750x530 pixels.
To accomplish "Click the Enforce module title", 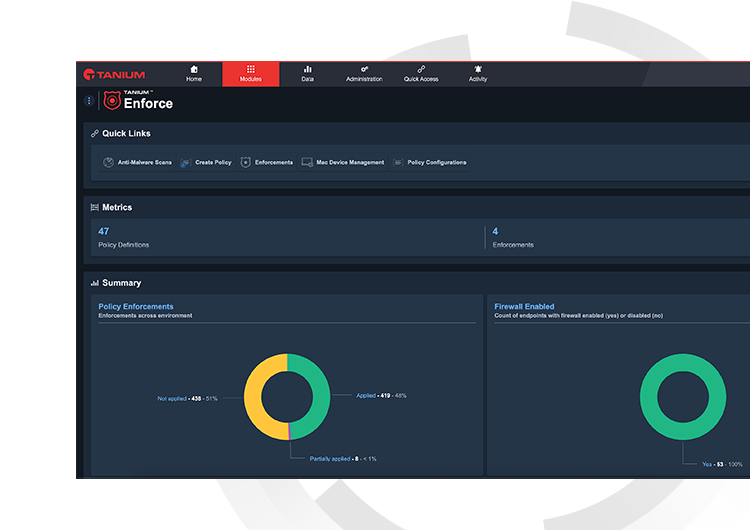I will click(x=148, y=103).
